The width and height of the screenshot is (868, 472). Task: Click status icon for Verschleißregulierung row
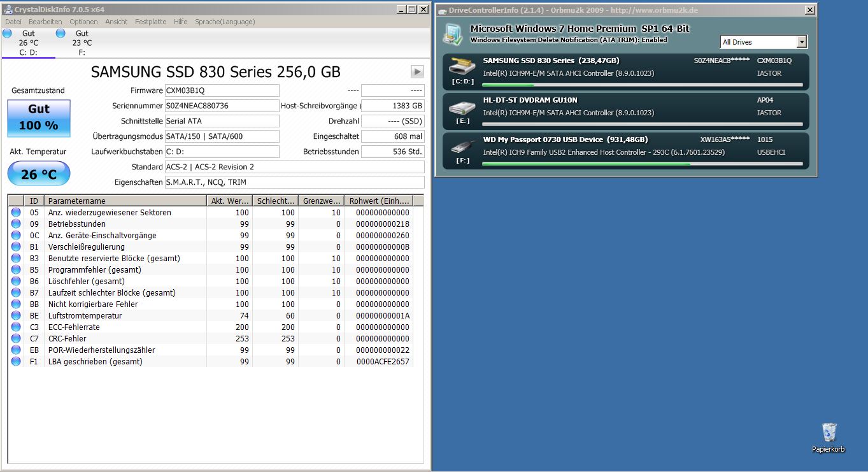point(16,247)
